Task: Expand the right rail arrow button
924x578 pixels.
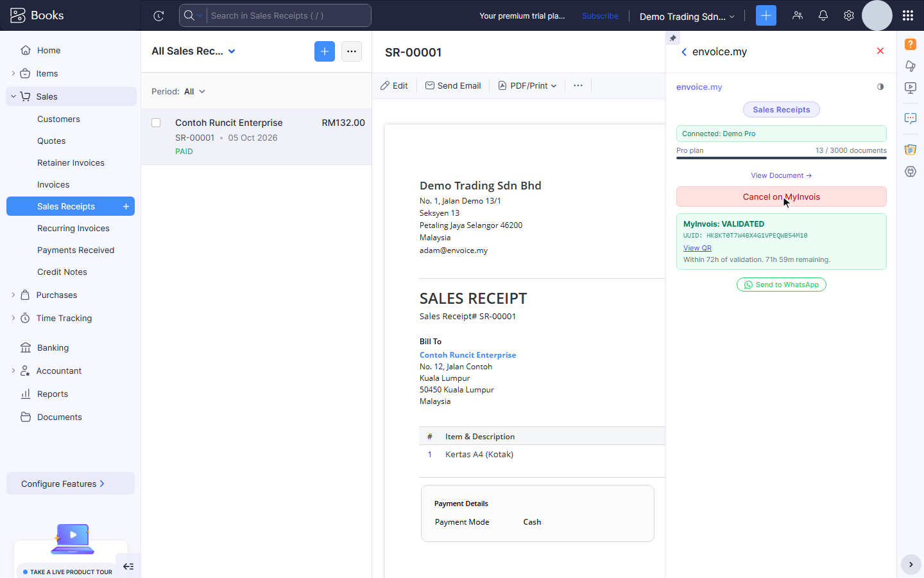Action: [911, 565]
